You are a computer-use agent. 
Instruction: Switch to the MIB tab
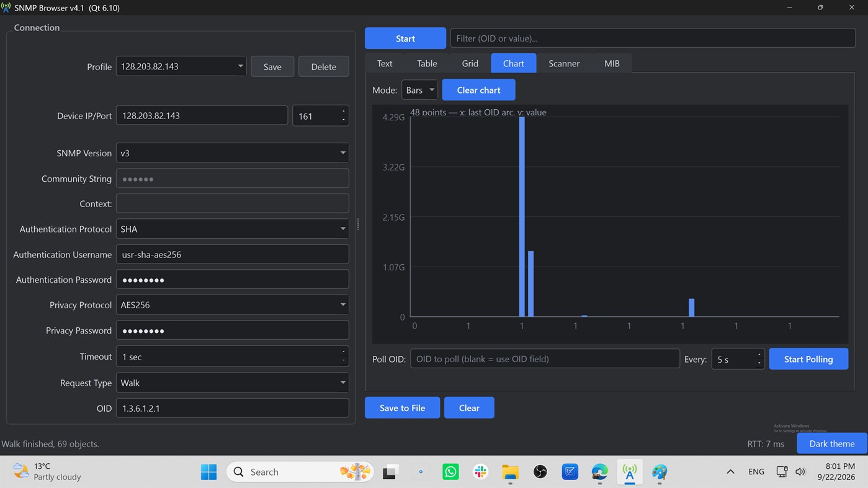[612, 63]
